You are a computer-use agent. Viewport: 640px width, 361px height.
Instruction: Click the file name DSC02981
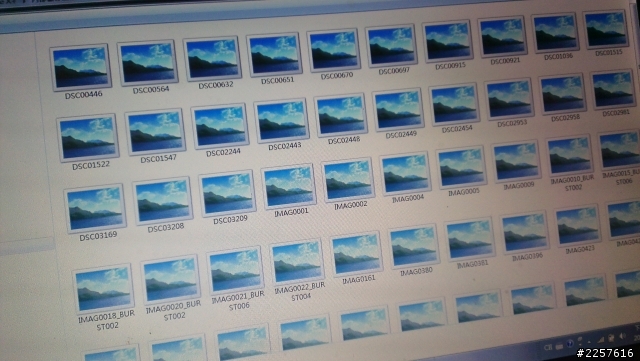click(616, 113)
